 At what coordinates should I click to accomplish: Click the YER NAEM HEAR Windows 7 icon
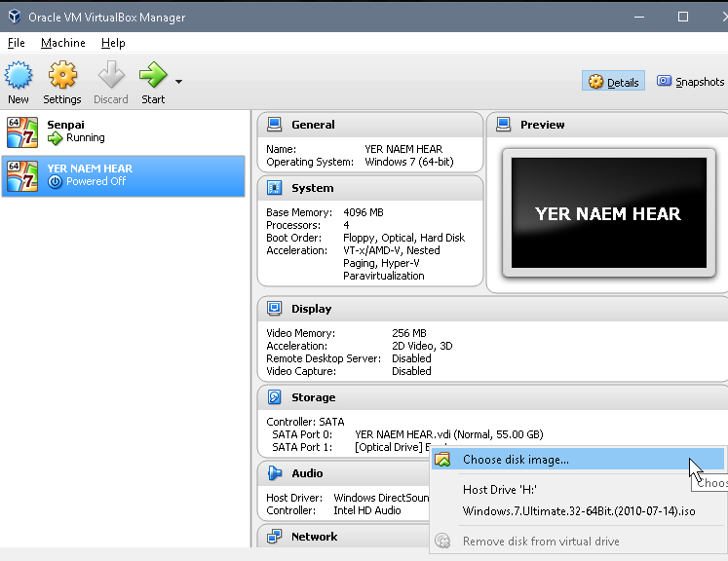(22, 176)
